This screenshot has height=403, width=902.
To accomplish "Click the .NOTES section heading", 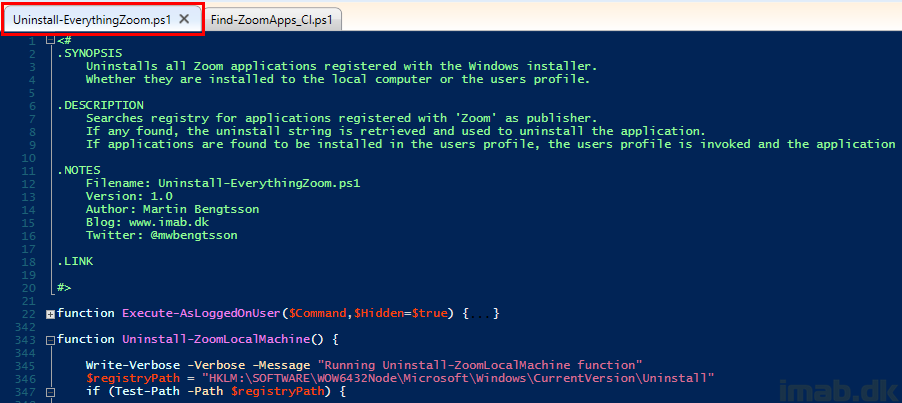I will click(x=79, y=170).
